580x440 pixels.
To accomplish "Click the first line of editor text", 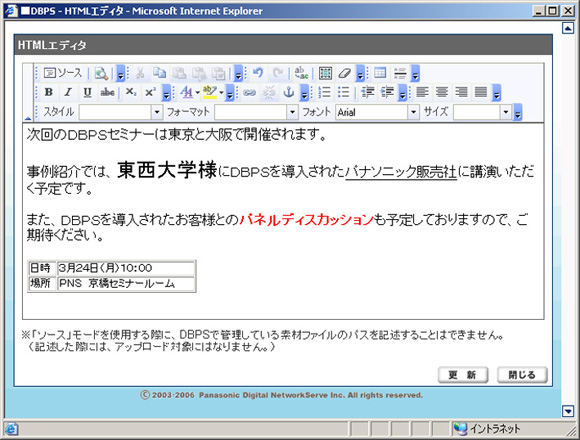I will coord(177,135).
